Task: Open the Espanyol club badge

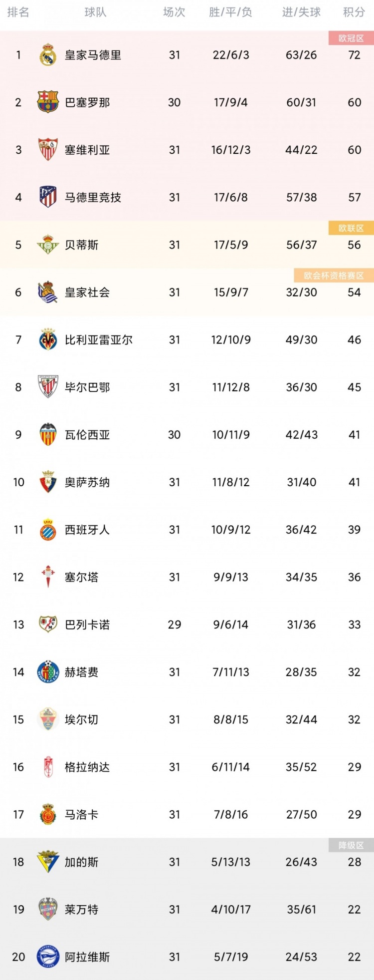Action: tap(48, 530)
